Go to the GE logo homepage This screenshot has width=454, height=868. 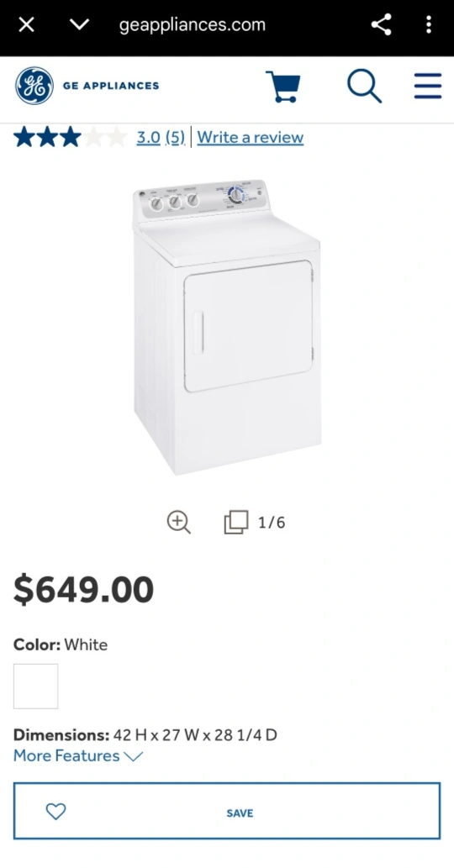point(34,86)
